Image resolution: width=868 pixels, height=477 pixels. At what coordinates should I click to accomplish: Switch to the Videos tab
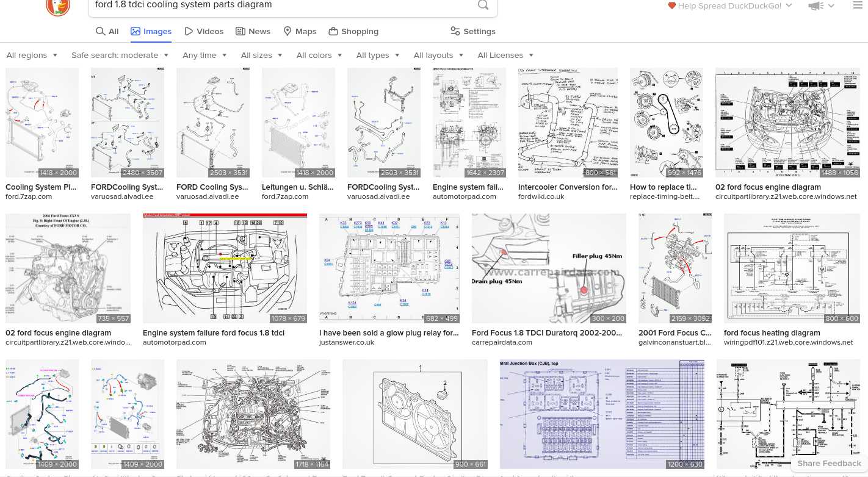(x=204, y=31)
